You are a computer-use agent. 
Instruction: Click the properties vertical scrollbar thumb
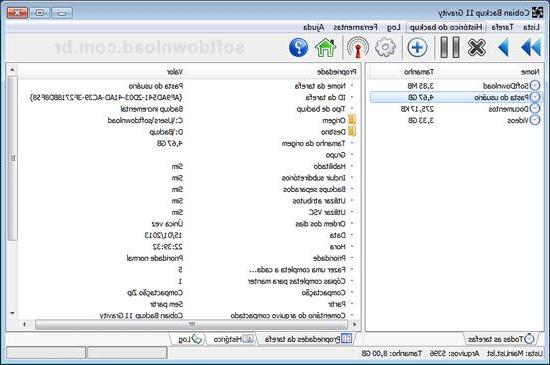pyautogui.click(x=12, y=158)
